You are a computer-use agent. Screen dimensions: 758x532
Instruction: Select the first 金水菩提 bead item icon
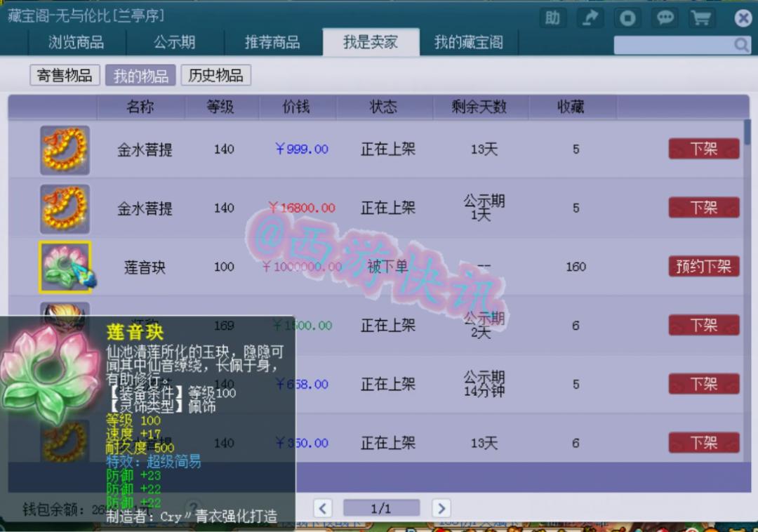point(65,149)
